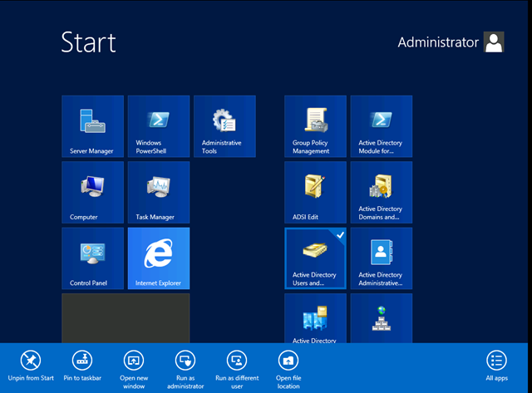This screenshot has width=532, height=393.
Task: Open the Computer tile
Action: pos(92,192)
